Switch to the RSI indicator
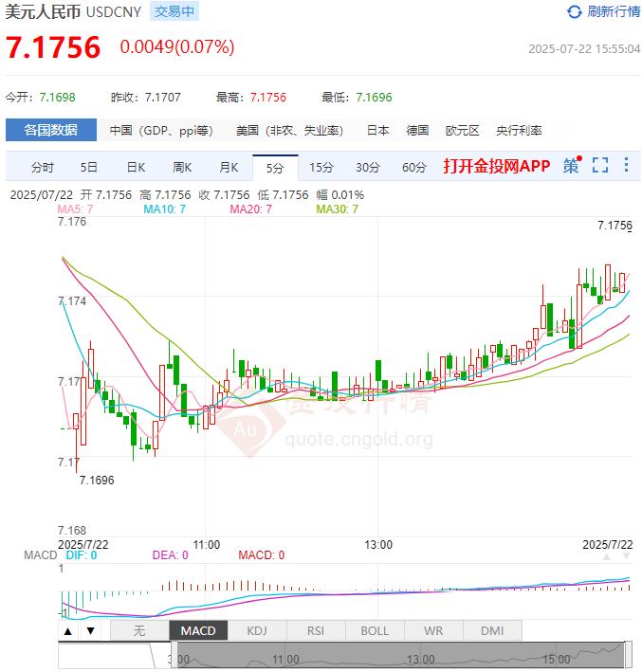 (x=316, y=631)
